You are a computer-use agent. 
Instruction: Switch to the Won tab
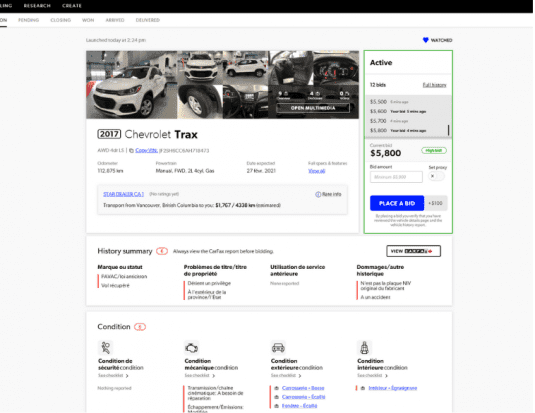click(88, 20)
